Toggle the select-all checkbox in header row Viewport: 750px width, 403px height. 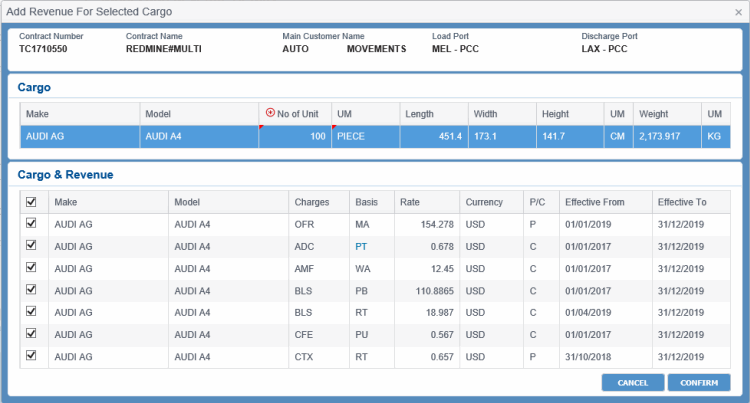tap(30, 202)
